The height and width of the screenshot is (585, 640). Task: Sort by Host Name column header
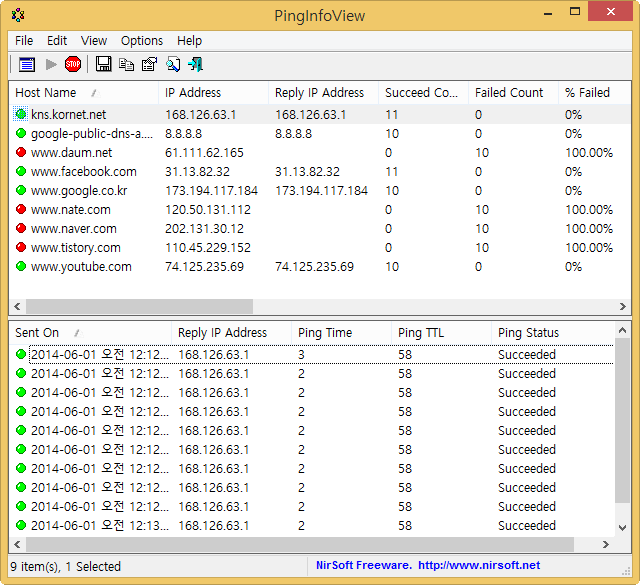pos(84,93)
